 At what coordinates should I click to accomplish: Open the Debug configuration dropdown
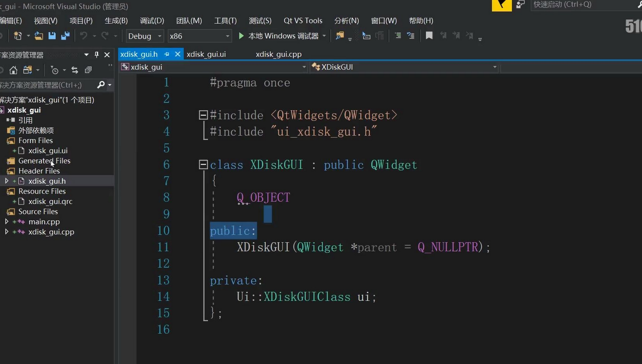tap(145, 36)
